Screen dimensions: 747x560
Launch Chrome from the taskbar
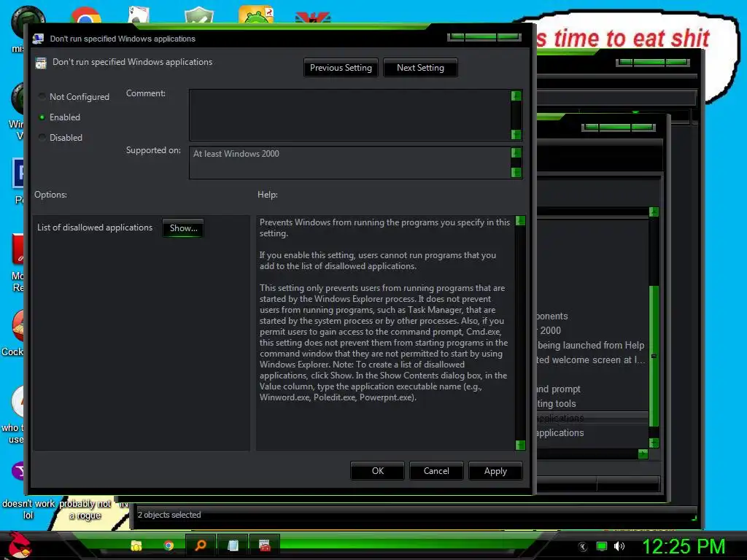(169, 545)
